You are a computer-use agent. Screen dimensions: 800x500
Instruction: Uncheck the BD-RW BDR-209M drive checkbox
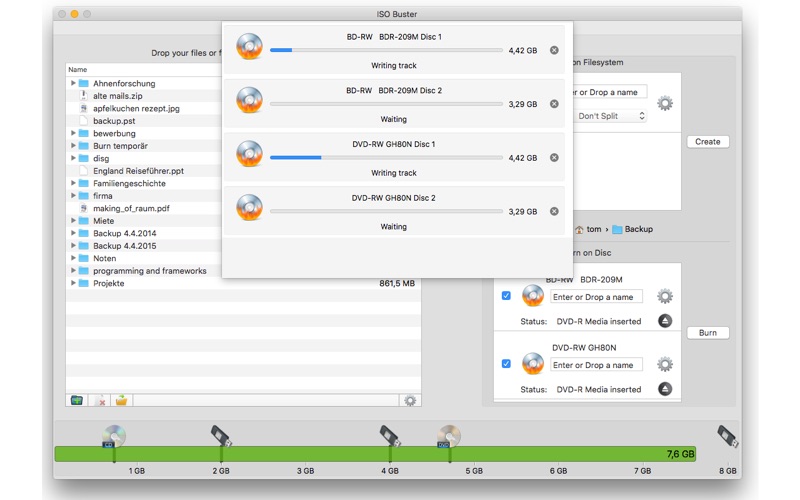click(x=506, y=296)
